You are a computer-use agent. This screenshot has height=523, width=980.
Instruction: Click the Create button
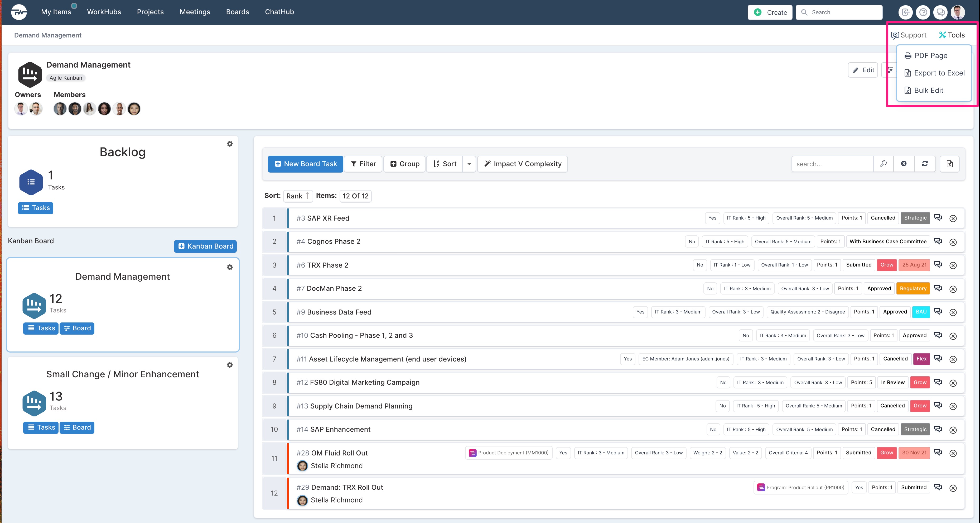[x=770, y=12]
